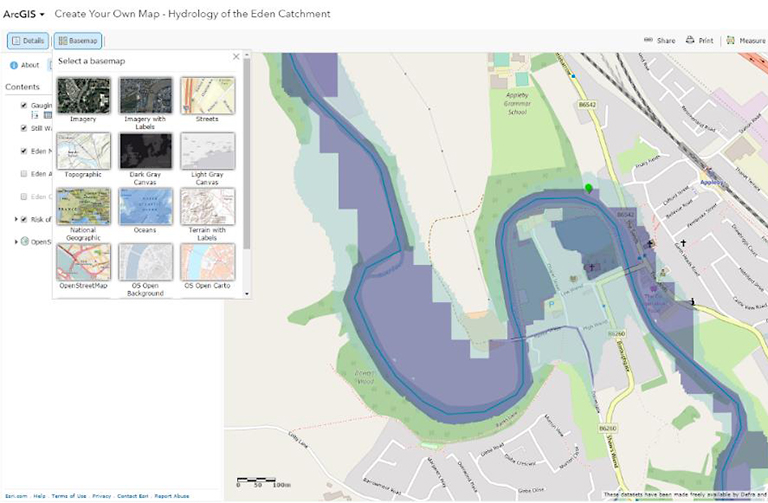Click the Basemap button
Image resolution: width=768 pixels, height=503 pixels.
[x=78, y=41]
